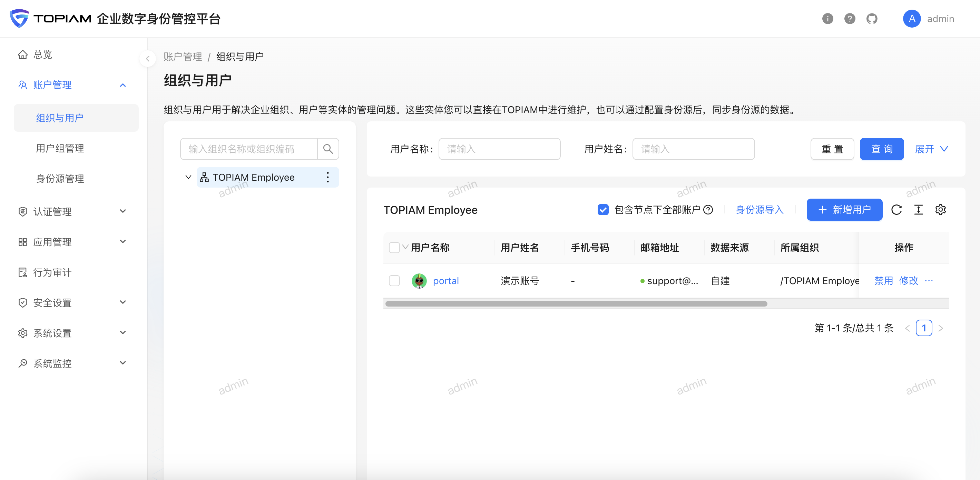Click the organization search magnifier icon
Viewport: 980px width, 480px height.
328,149
